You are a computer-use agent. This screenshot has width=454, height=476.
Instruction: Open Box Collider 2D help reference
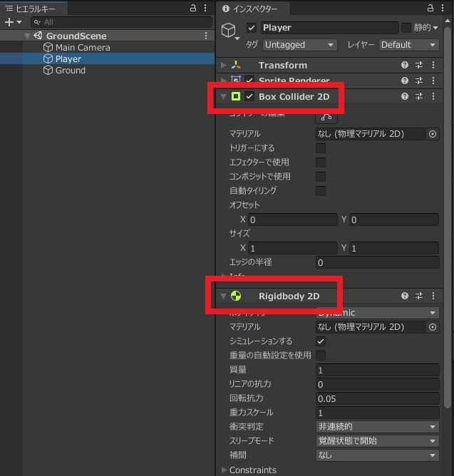coord(405,96)
